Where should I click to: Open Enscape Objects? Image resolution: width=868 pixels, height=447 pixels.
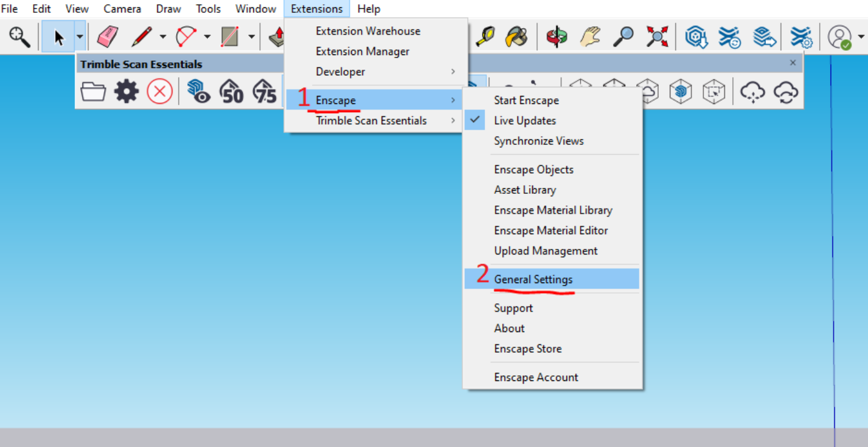pos(551,169)
